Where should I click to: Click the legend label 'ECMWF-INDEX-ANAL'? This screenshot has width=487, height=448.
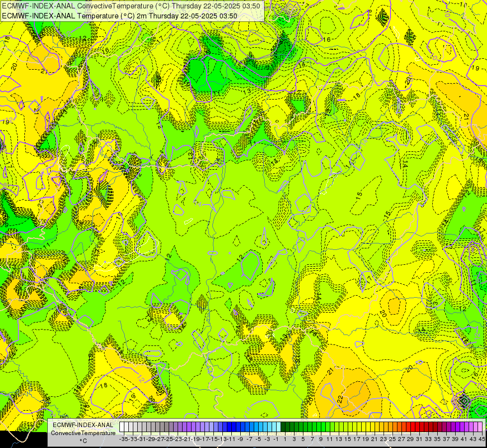(x=83, y=425)
